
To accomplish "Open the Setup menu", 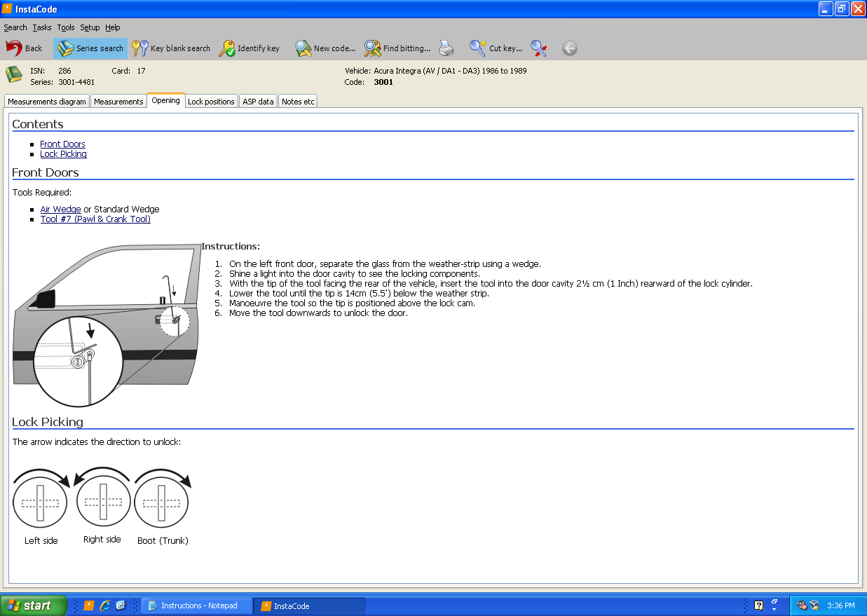I will point(90,27).
